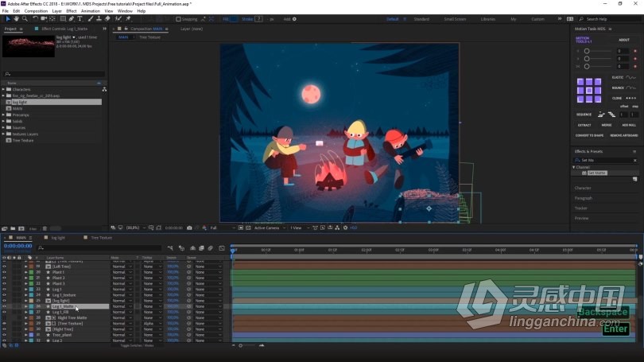Click the ADD NULL button in Motion Tools
This screenshot has height=362, width=644.
click(629, 125)
